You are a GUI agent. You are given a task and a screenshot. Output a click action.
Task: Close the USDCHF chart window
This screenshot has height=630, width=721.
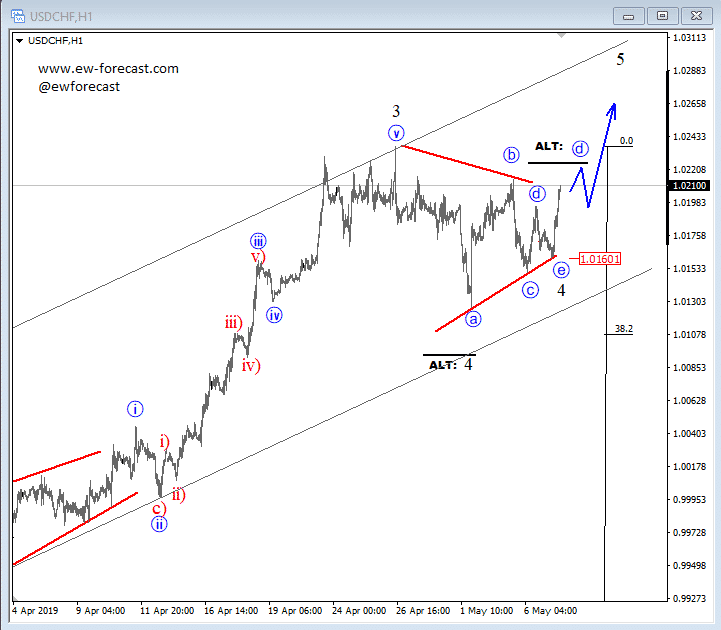point(696,17)
